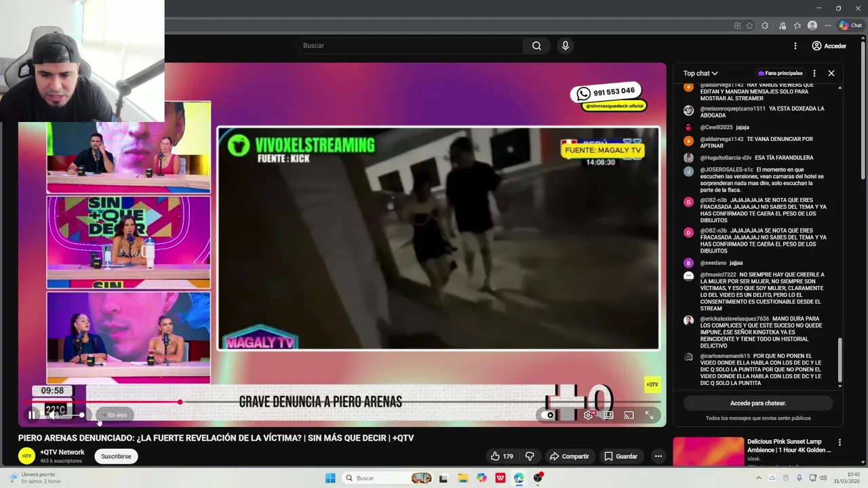Share the video via Compartir
Viewport: 868px width, 488px height.
[x=569, y=456]
